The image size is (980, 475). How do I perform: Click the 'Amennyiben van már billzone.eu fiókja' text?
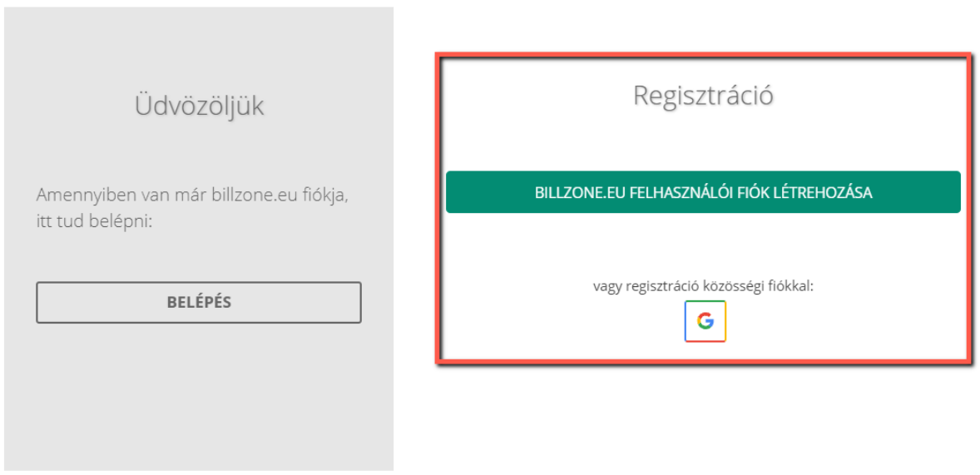click(x=192, y=195)
